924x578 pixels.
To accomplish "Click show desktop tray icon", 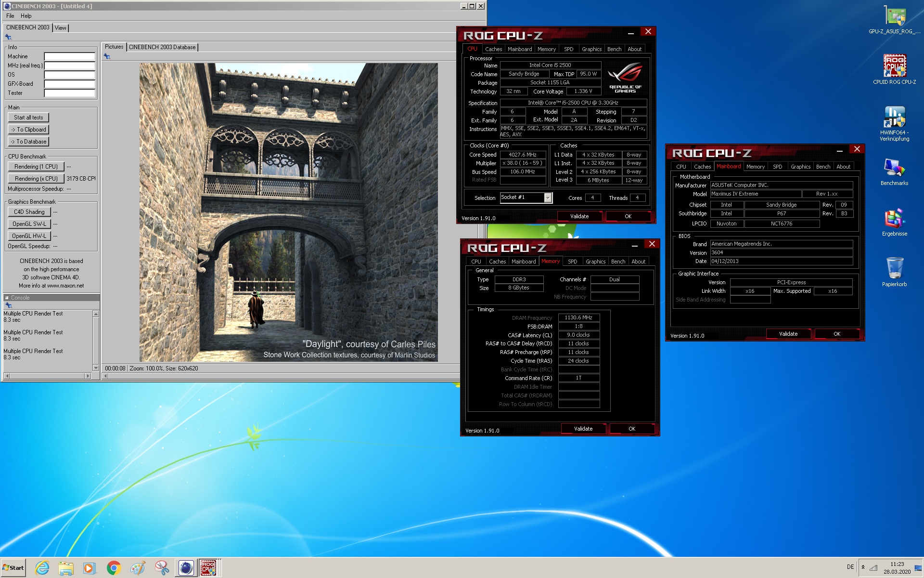I will pos(918,567).
